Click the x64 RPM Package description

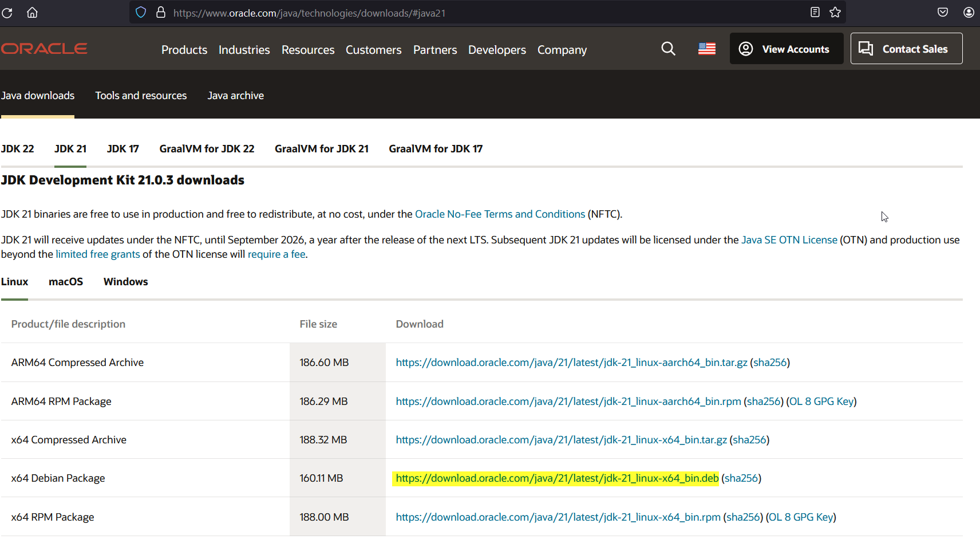pos(53,517)
